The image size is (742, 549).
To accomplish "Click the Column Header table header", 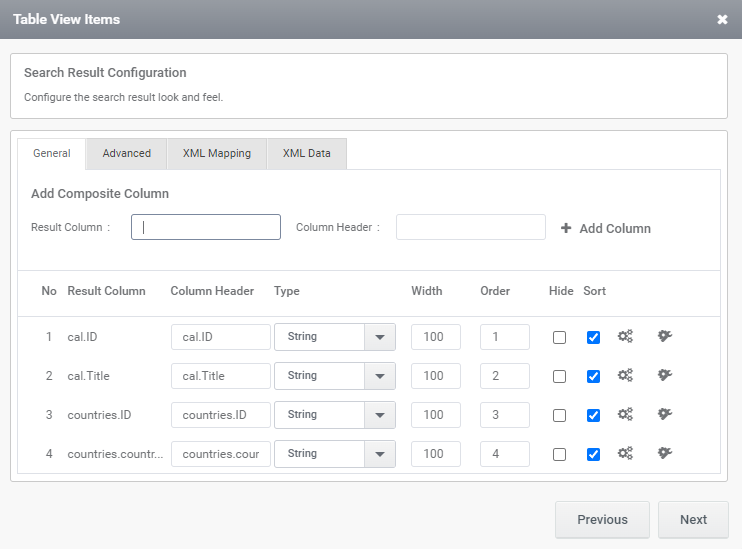I will 212,291.
